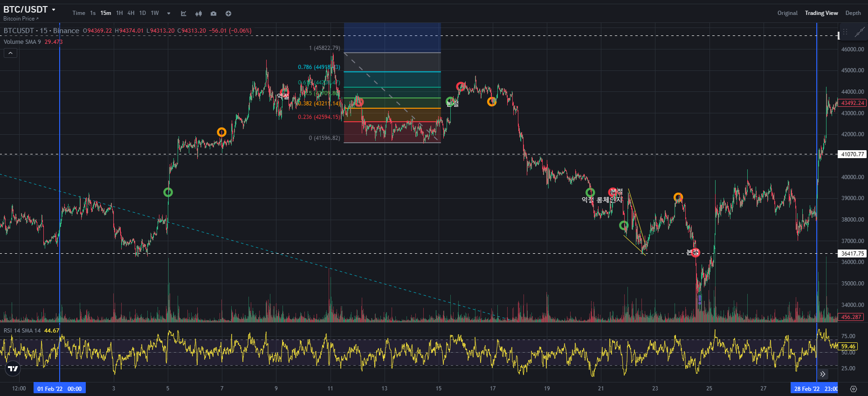The height and width of the screenshot is (396, 868).
Task: Select the Volume SMA 9 indicator legend
Action: [x=22, y=42]
